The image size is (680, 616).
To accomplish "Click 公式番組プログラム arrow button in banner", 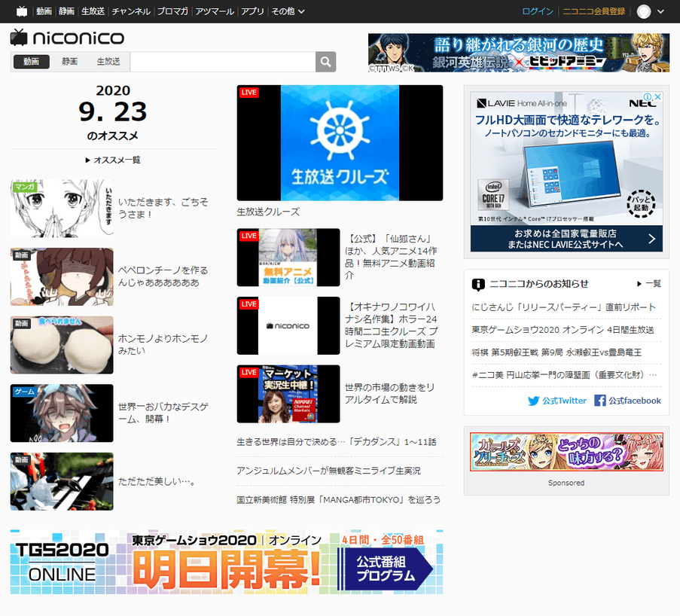I will 385,569.
